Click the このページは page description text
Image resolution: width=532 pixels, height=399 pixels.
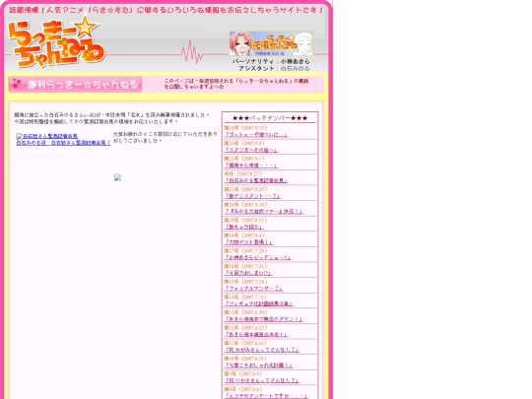coord(236,84)
